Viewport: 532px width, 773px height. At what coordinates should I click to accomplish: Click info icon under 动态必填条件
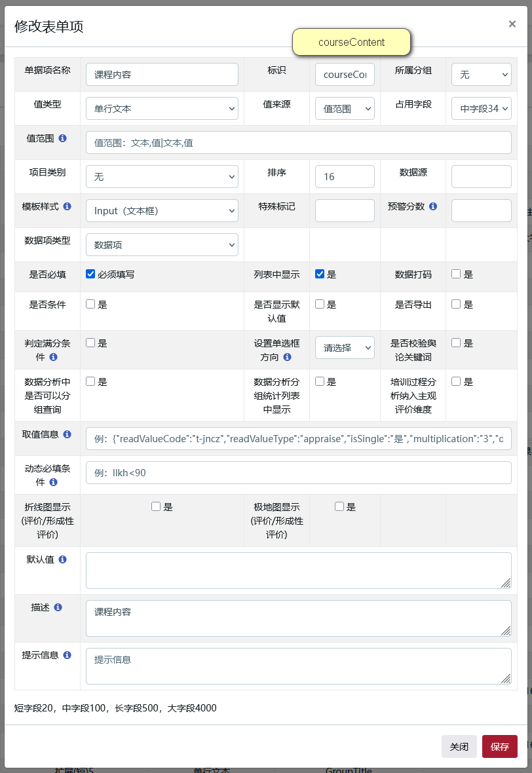click(53, 482)
